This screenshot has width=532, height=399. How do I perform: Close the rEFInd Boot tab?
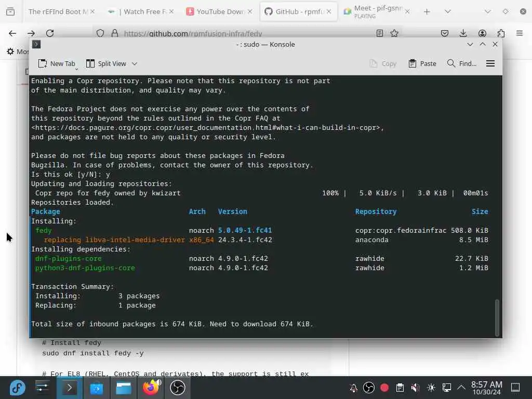(x=92, y=11)
